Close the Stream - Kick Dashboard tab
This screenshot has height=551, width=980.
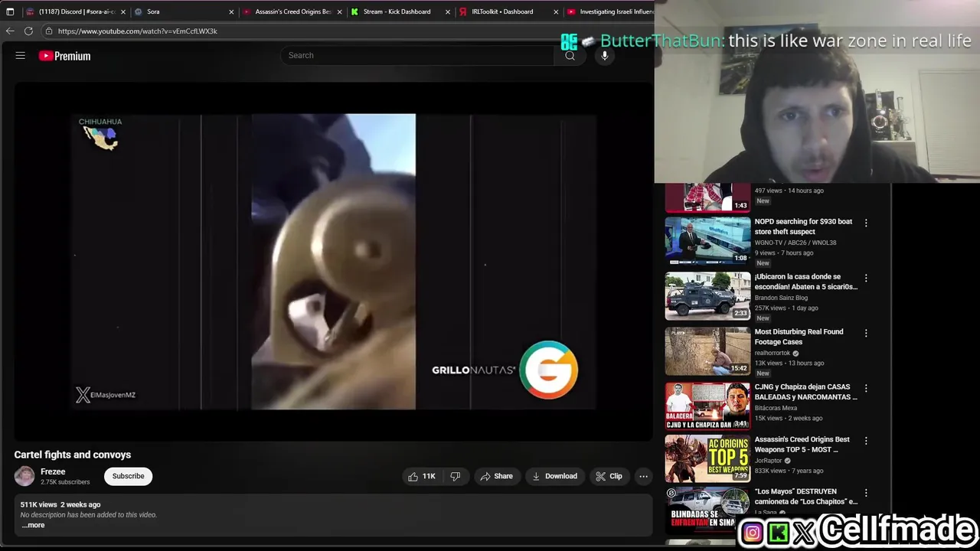tap(448, 11)
